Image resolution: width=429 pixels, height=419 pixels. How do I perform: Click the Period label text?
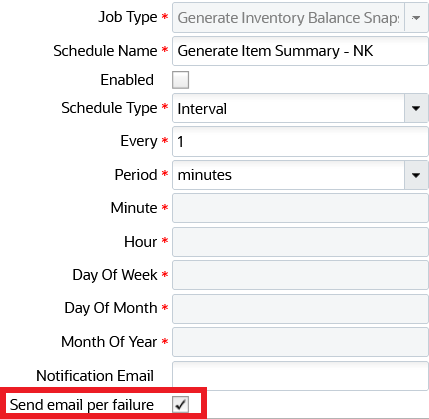(136, 175)
